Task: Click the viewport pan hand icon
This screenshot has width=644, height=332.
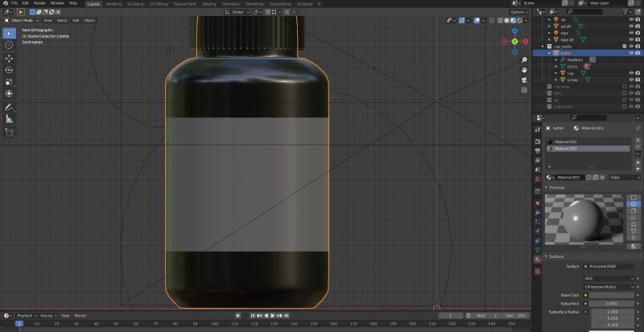Action: click(524, 70)
